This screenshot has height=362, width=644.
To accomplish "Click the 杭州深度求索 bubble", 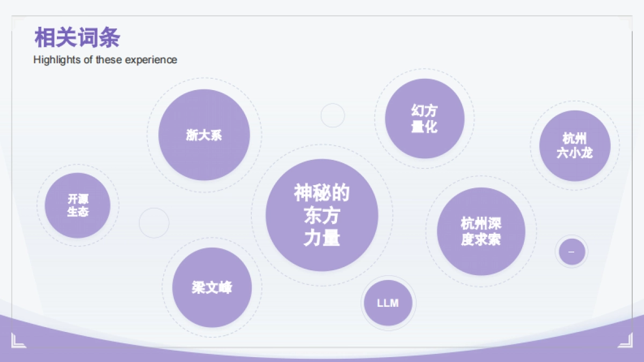I will tap(481, 232).
